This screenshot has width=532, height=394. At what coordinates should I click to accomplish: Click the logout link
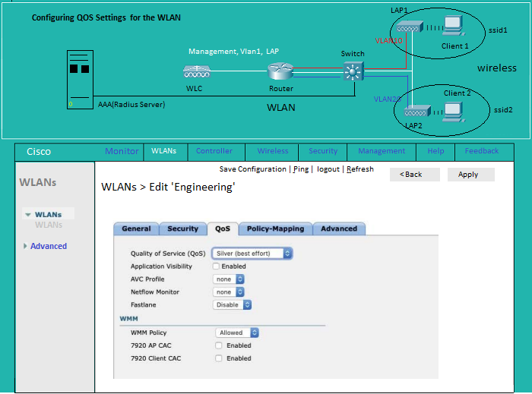[x=328, y=169]
